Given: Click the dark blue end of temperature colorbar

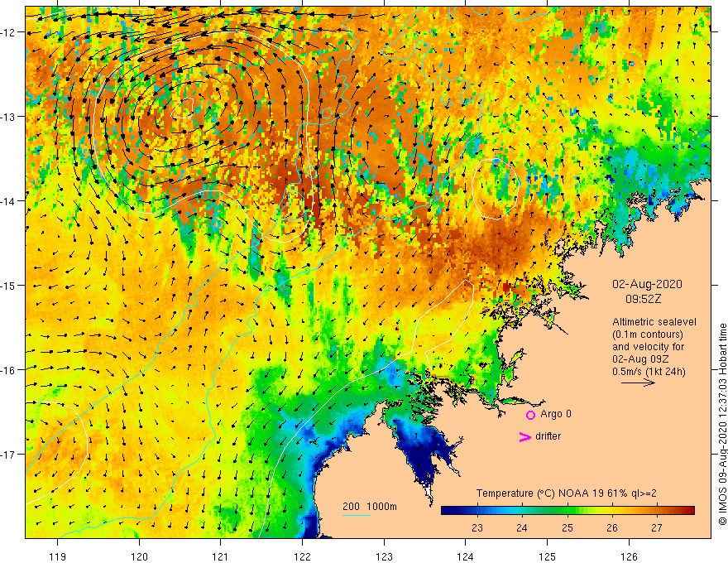Looking at the screenshot, I should (447, 511).
